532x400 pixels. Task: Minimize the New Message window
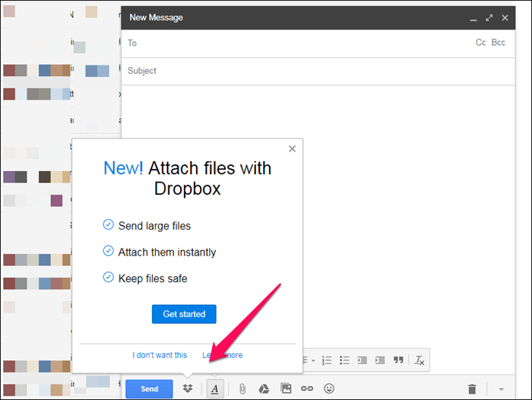473,18
